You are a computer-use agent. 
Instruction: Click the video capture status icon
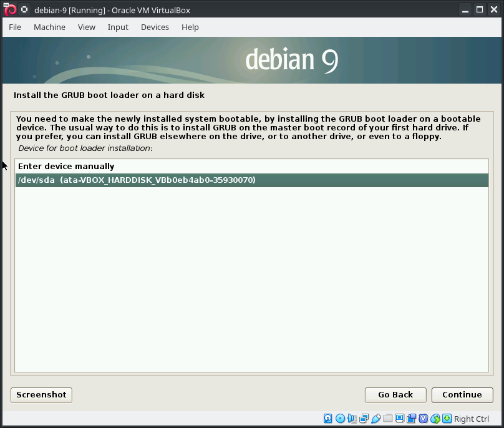tap(411, 419)
